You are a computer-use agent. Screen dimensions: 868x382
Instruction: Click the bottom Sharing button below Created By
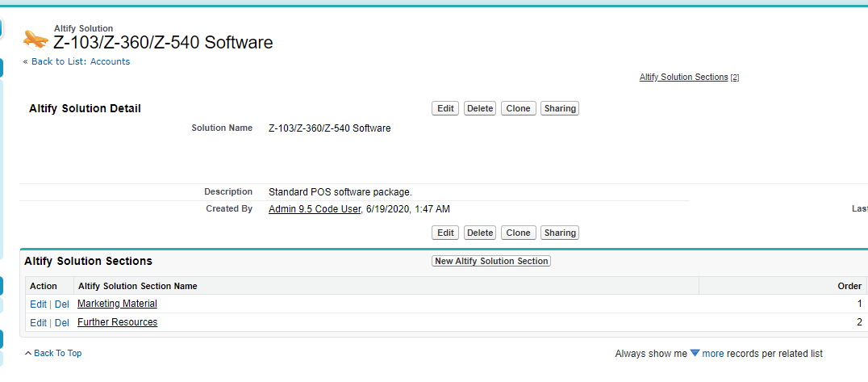(x=560, y=233)
